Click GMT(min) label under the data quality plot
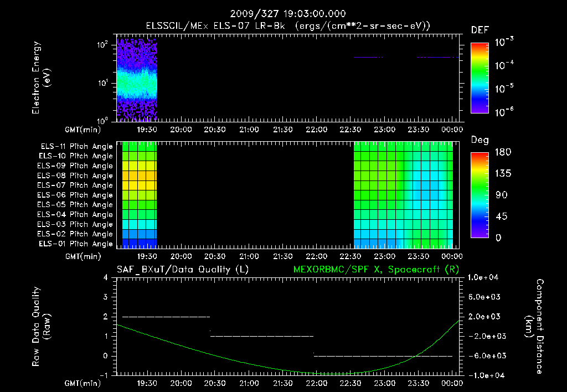Viewport: 567px width, 392px height. (x=83, y=383)
